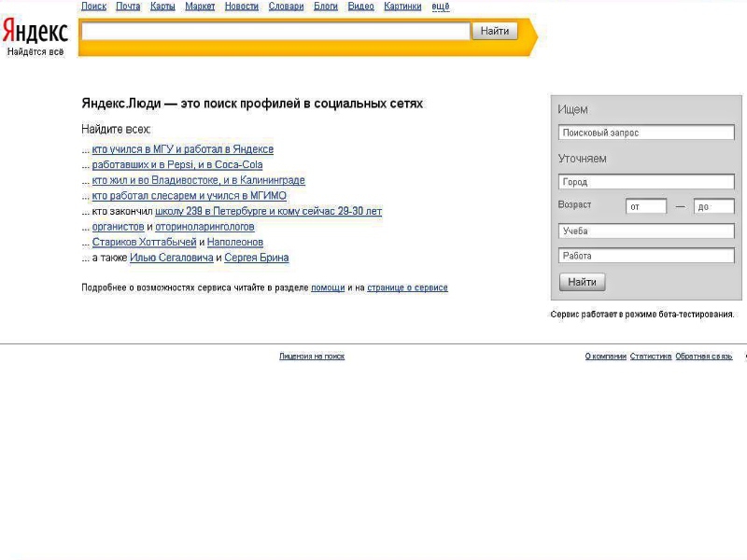
Task: Focus the Город input field
Action: click(646, 181)
